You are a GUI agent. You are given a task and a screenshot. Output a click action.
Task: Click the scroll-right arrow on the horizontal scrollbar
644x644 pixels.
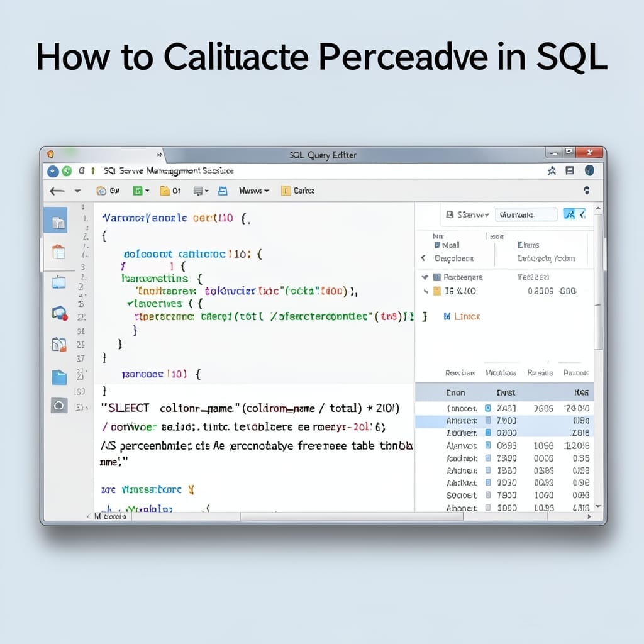click(x=589, y=517)
